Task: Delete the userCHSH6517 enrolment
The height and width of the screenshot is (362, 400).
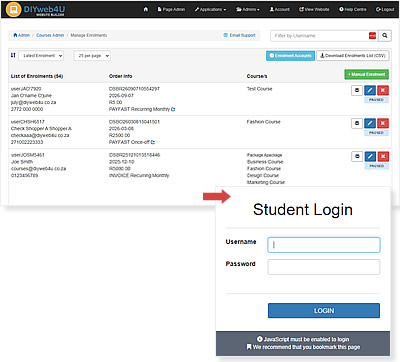Action: click(383, 123)
